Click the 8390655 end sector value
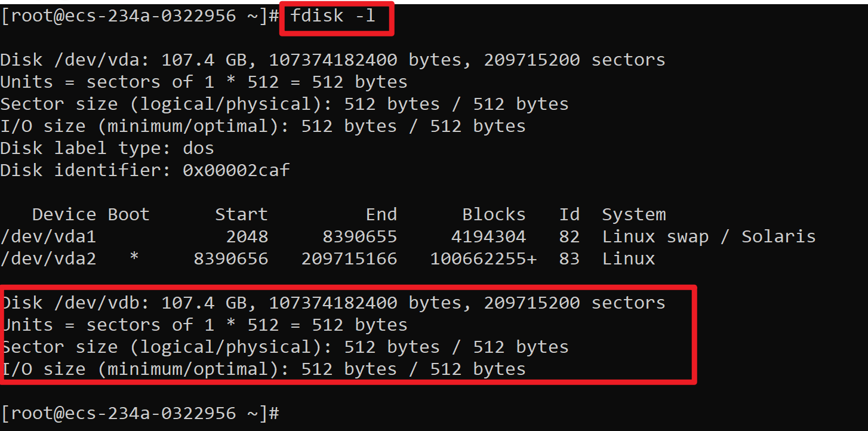 (x=359, y=237)
